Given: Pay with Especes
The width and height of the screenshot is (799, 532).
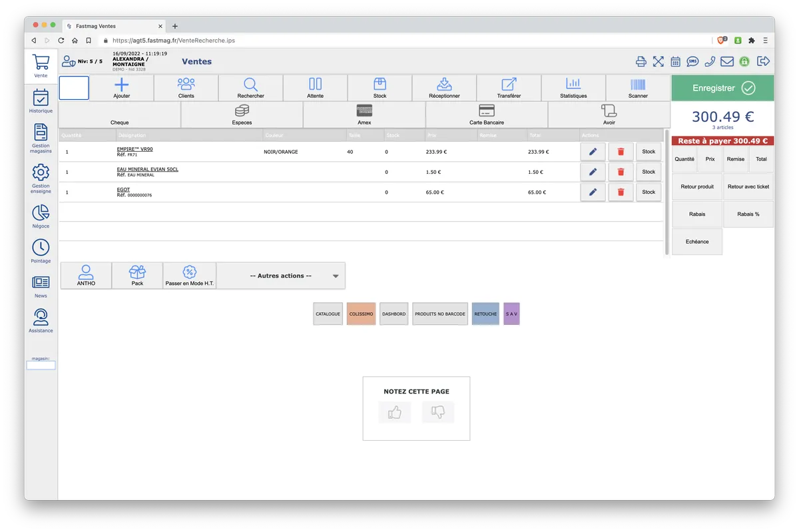Looking at the screenshot, I should pos(242,115).
